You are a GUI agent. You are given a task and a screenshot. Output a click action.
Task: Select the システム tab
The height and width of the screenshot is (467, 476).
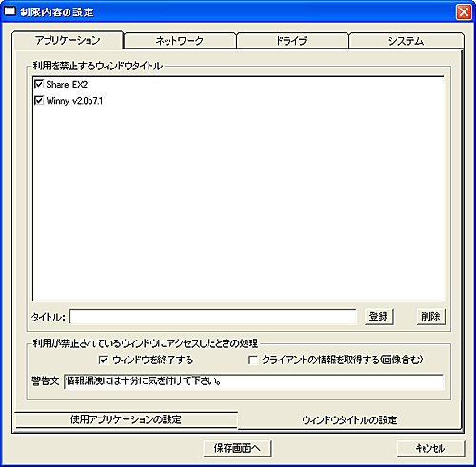[406, 41]
